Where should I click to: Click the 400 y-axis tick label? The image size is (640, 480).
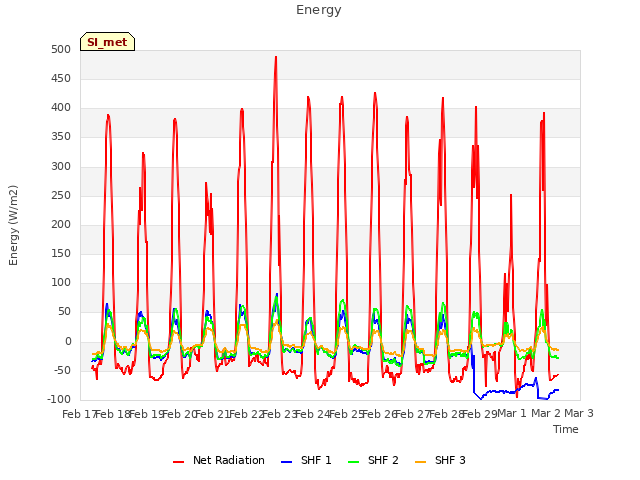61,108
